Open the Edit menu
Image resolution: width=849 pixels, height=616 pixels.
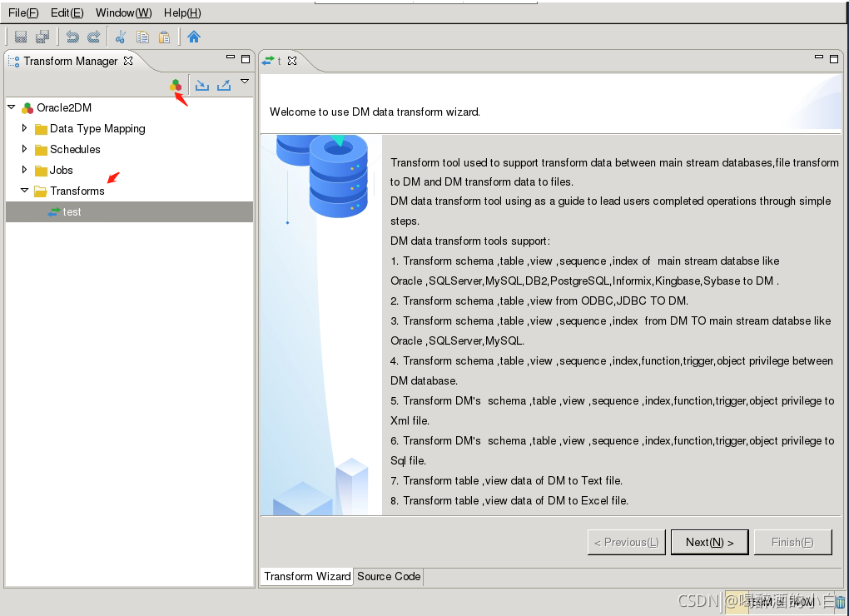pyautogui.click(x=67, y=12)
